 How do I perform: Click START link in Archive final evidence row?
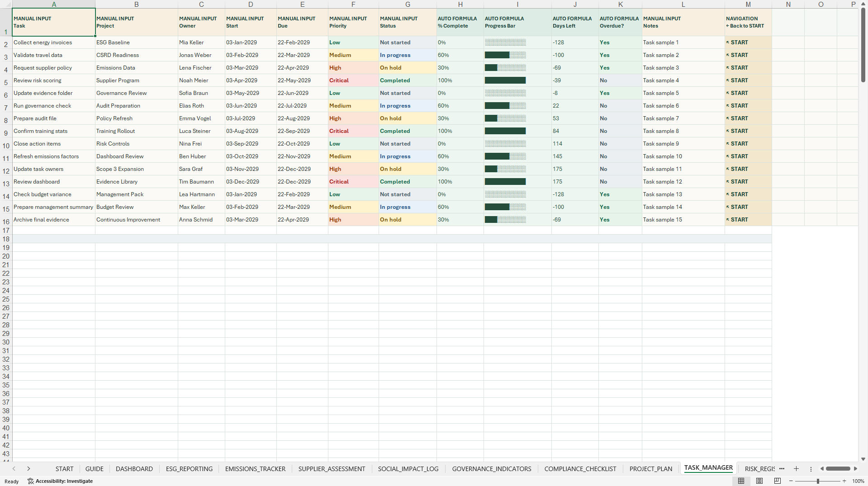[737, 220]
